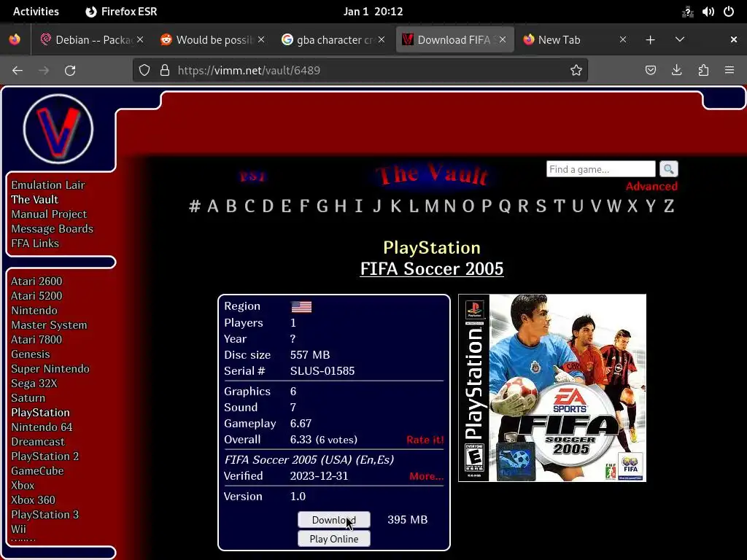Click the game search magnifier button

point(668,168)
